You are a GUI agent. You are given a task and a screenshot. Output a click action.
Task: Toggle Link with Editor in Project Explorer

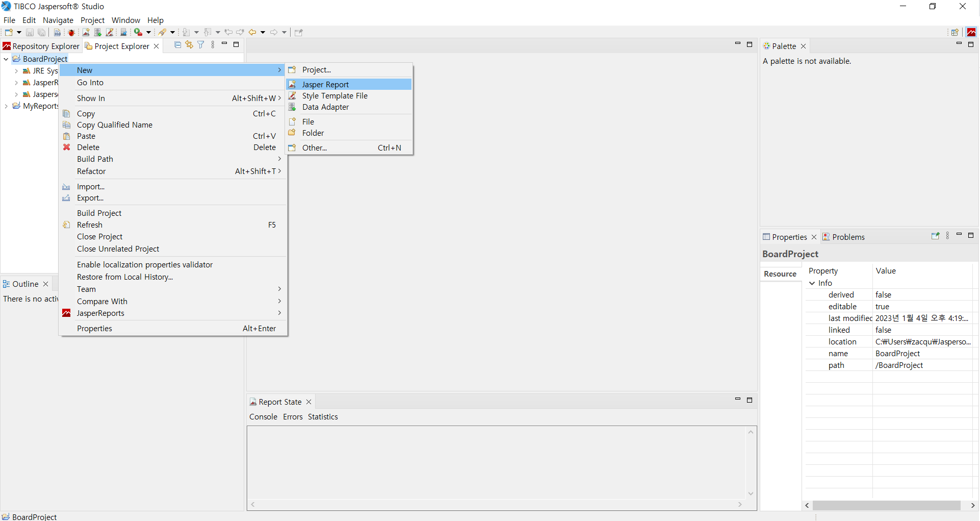click(189, 45)
